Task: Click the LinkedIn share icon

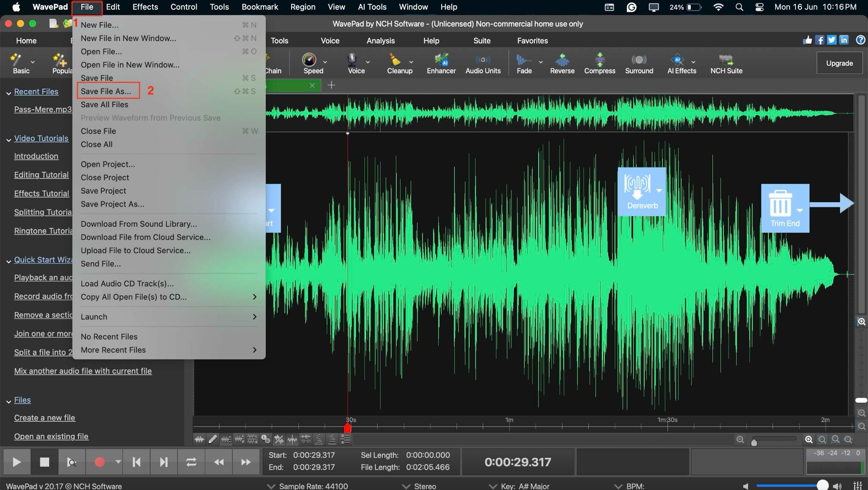Action: click(844, 40)
